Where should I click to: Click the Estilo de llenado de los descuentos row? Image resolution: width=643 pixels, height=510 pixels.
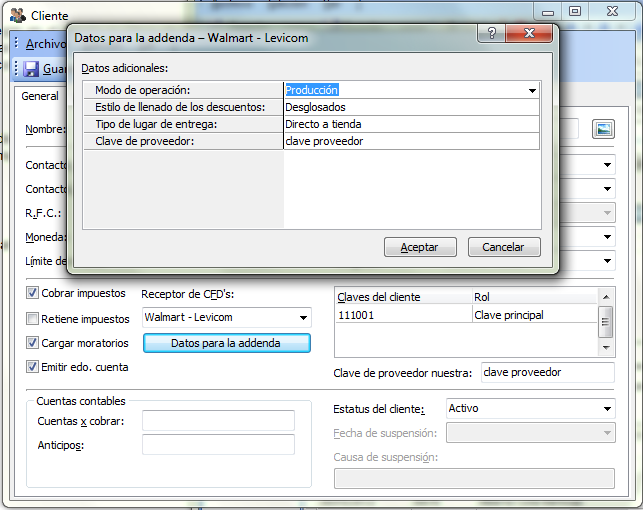click(x=183, y=107)
